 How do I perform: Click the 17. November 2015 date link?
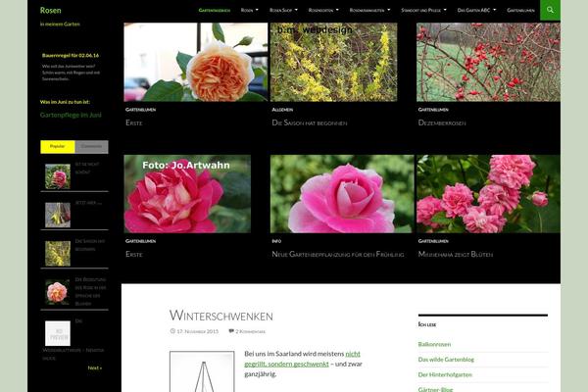coord(198,331)
